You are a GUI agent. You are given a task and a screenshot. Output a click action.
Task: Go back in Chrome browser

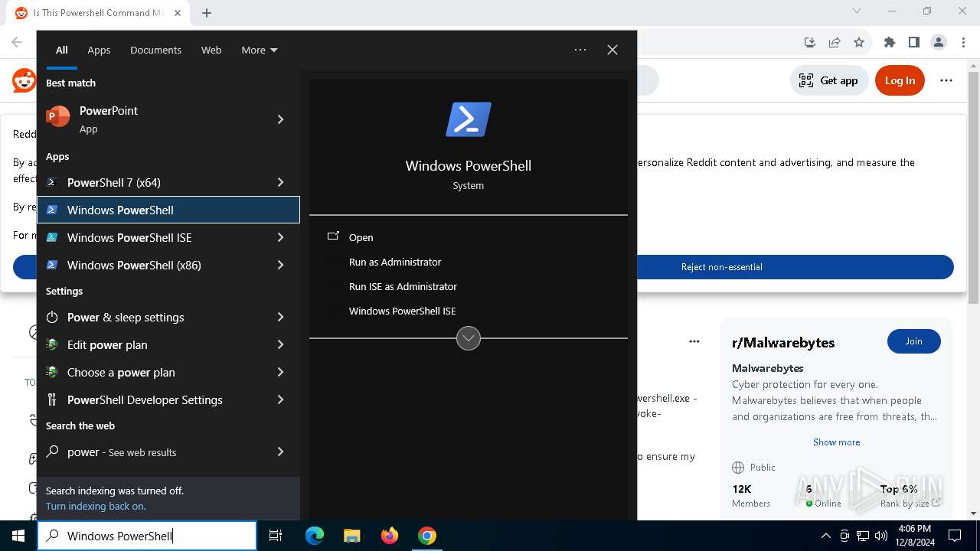(17, 43)
